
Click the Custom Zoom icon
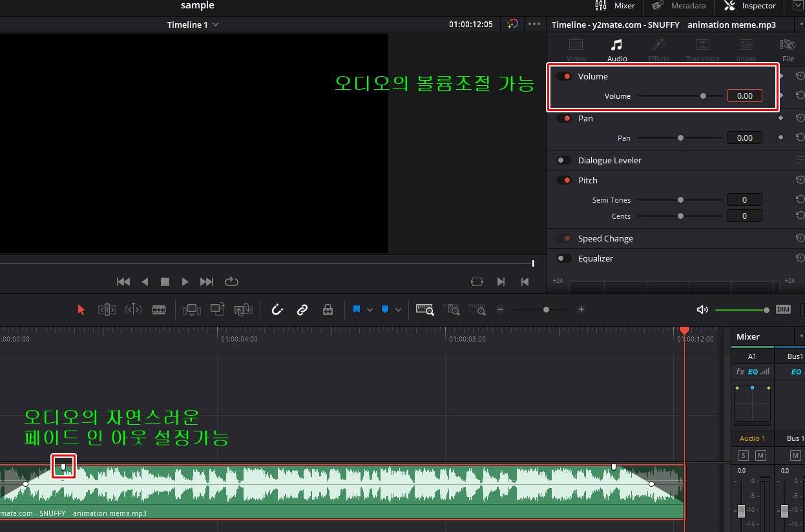tap(477, 310)
